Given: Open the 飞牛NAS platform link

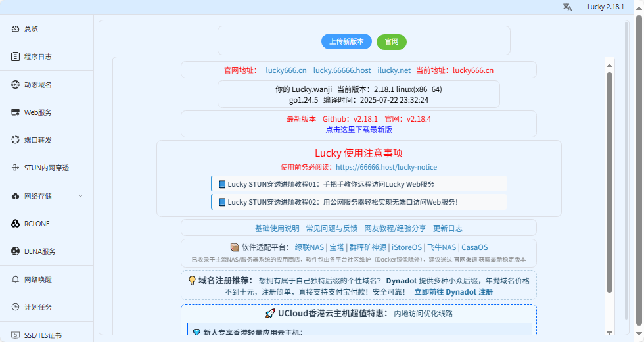Looking at the screenshot, I should (442, 247).
